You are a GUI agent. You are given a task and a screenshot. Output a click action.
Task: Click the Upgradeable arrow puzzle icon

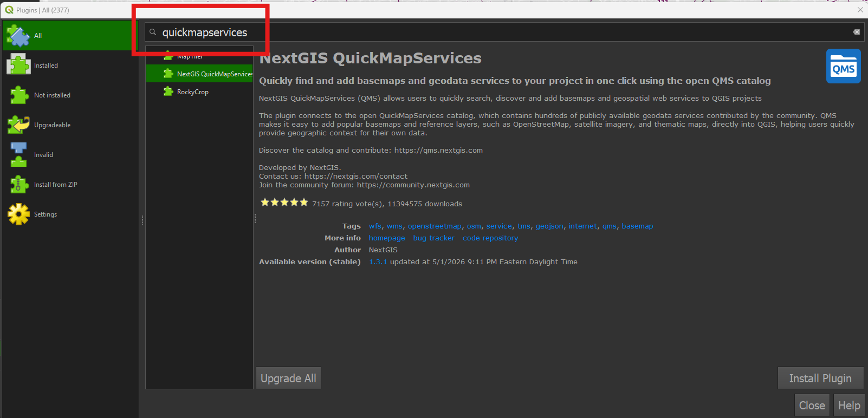18,125
